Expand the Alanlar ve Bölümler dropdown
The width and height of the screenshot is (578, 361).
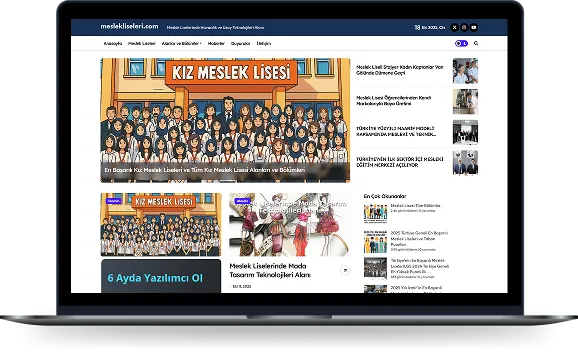(x=181, y=44)
